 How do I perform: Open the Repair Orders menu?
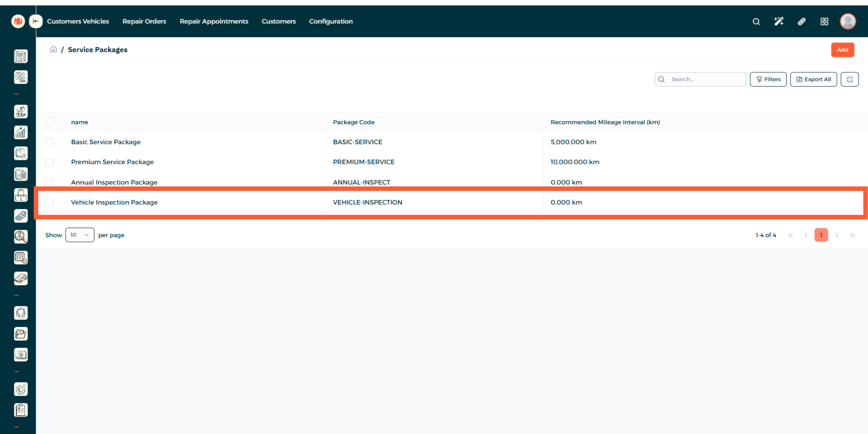click(144, 21)
